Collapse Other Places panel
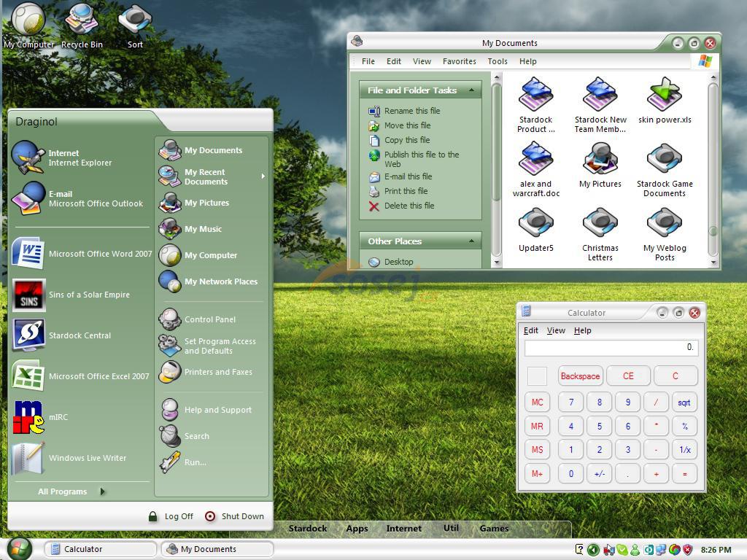747x560 pixels. click(472, 241)
